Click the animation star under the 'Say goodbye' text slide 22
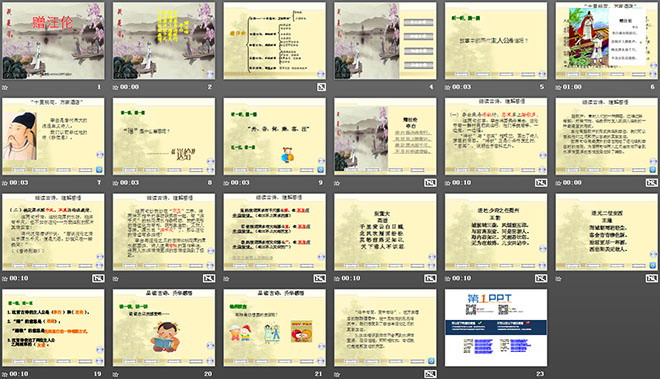The width and height of the screenshot is (660, 379). pos(337,374)
